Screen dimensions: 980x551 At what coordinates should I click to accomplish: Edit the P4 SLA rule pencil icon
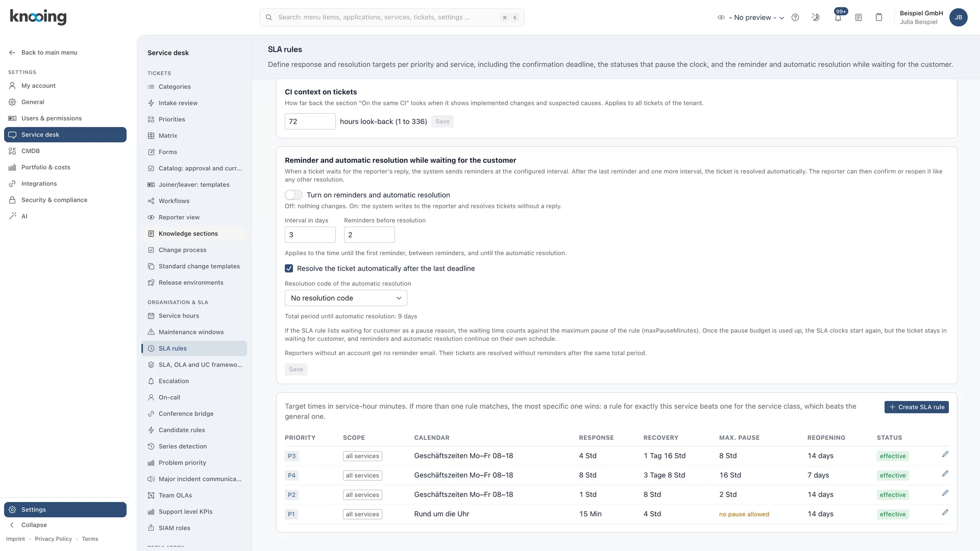(x=945, y=474)
